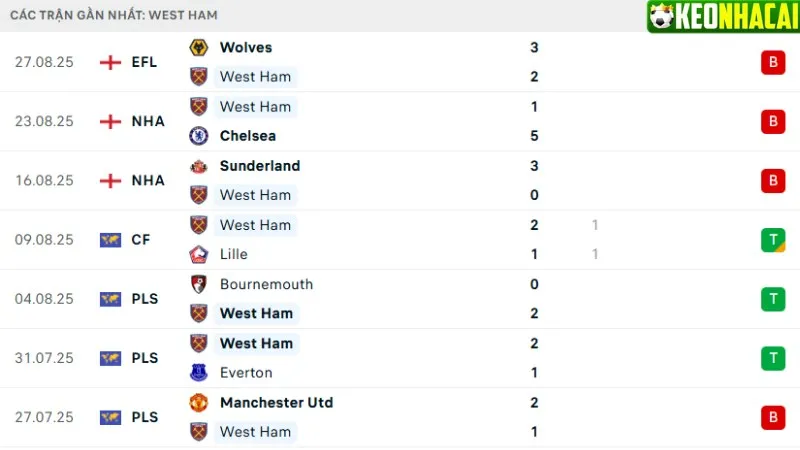Click the Wolves club crest icon
The image size is (800, 450).
pyautogui.click(x=198, y=47)
